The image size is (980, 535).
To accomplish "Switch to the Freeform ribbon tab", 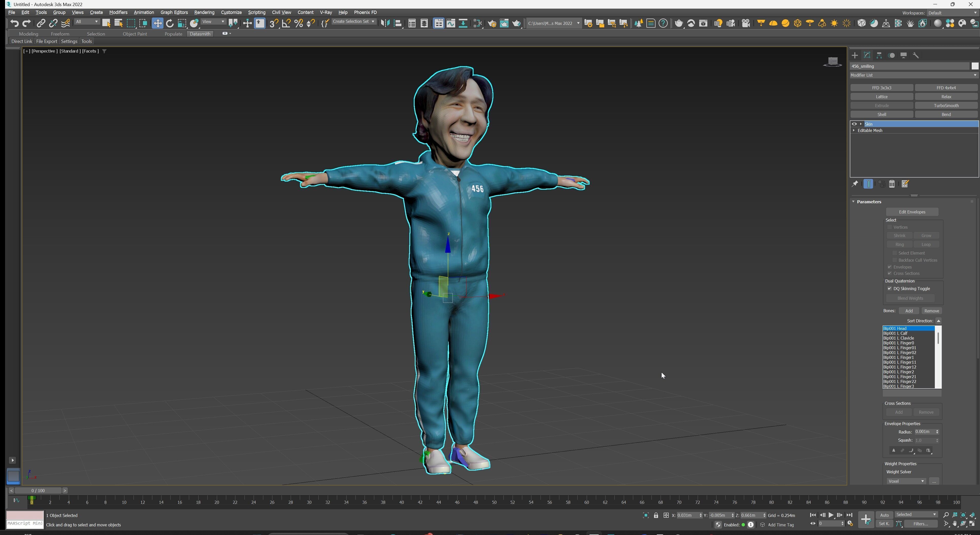I will [x=60, y=34].
